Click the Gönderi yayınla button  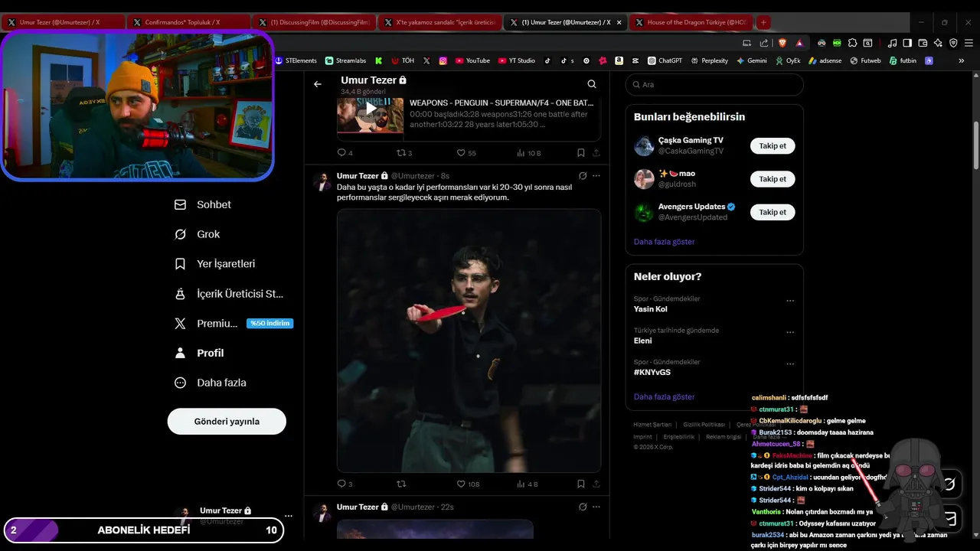[227, 421]
